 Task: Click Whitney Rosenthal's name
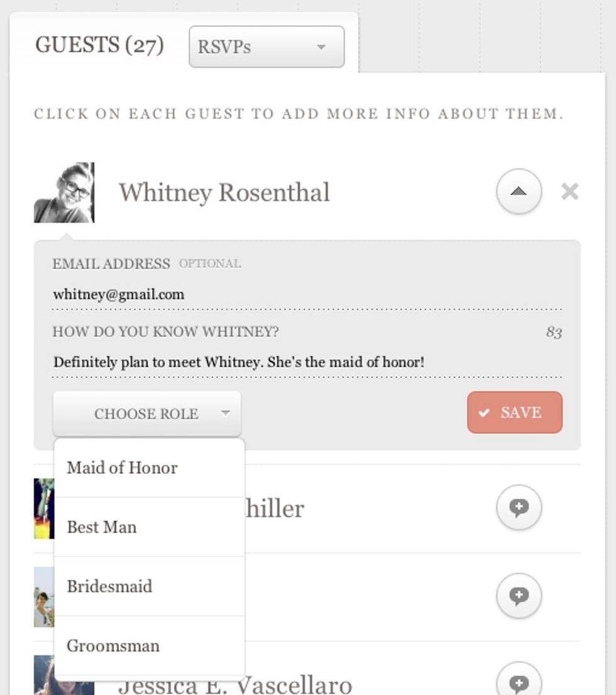tap(224, 192)
